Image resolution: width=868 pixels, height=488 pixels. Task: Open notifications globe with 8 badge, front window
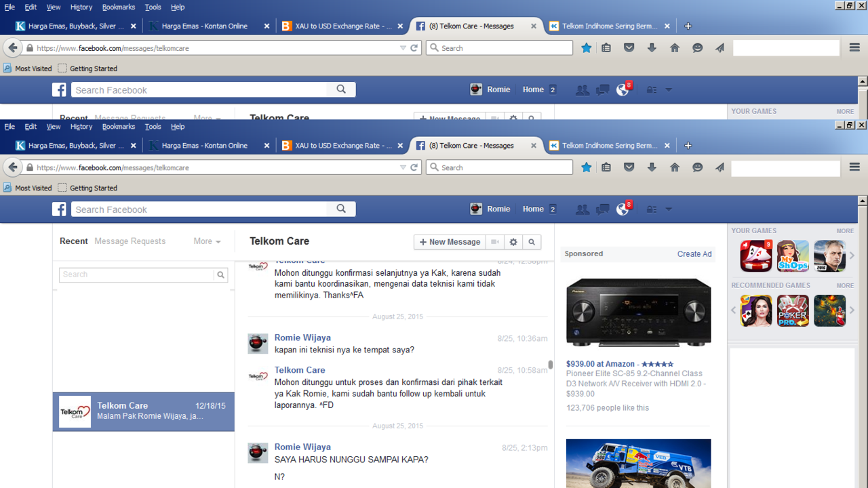tap(623, 209)
